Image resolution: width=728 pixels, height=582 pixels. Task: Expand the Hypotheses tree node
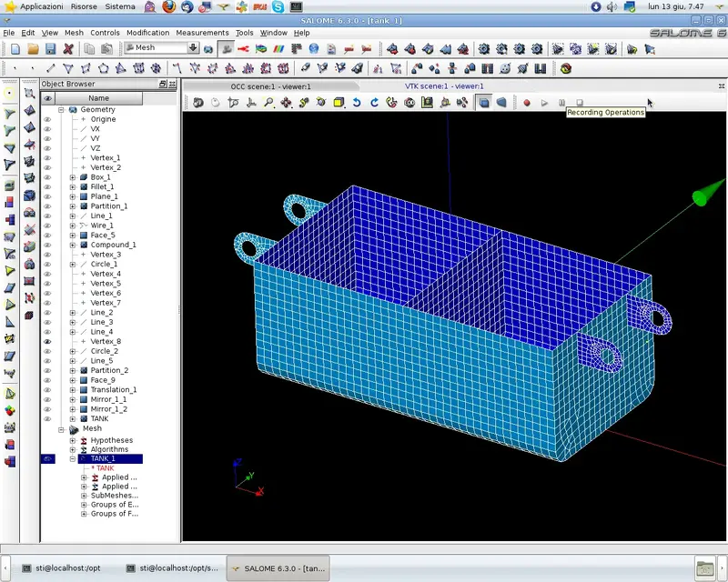tap(73, 440)
